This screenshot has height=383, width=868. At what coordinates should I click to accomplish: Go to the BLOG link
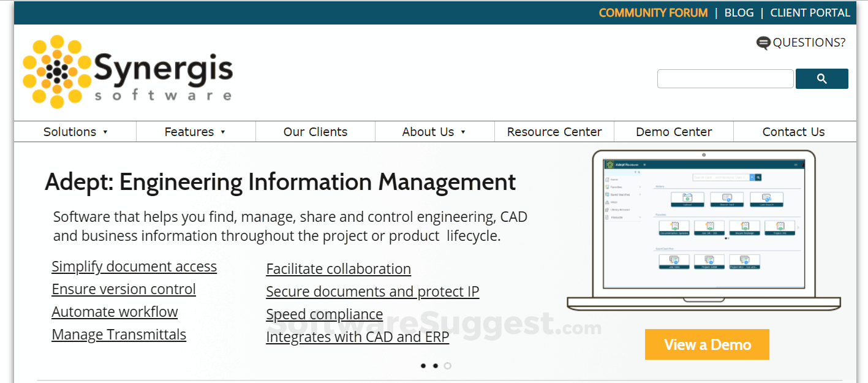pyautogui.click(x=739, y=13)
